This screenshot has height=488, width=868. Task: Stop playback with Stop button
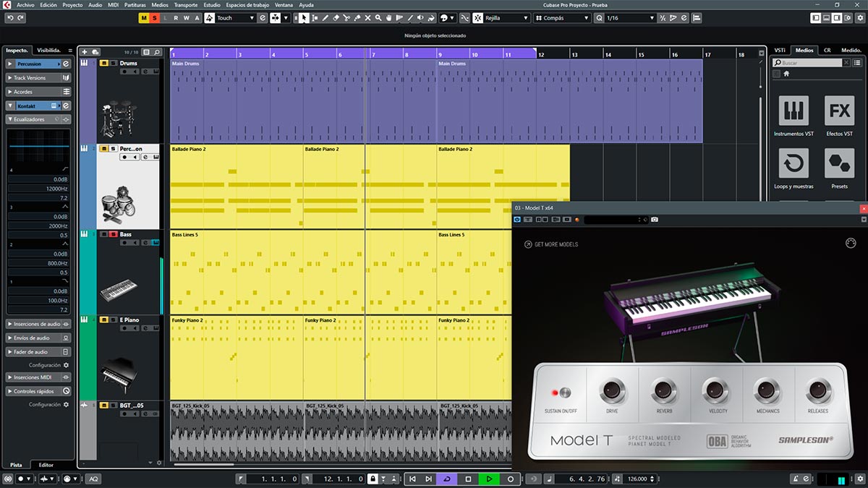468,479
